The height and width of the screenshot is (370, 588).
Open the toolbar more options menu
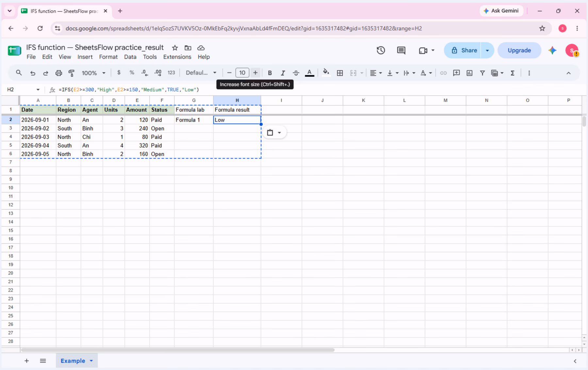pos(529,73)
